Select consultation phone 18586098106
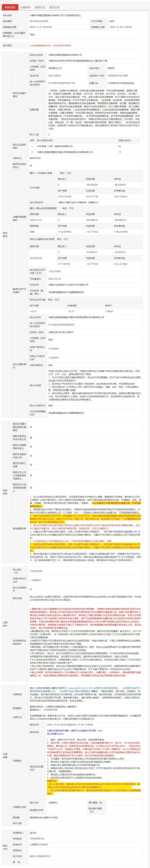150x868 pixels. [37, 839]
